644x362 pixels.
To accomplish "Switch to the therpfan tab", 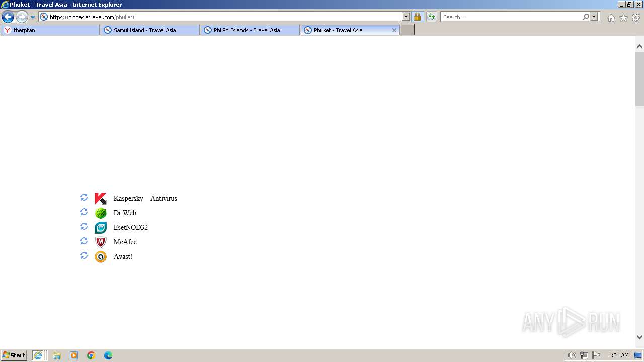I will tap(50, 30).
